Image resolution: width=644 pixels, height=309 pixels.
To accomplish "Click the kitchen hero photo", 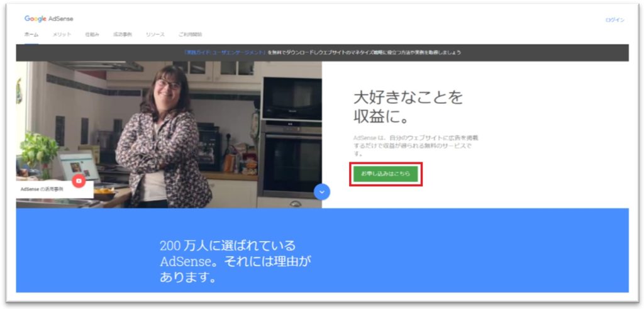I will (x=169, y=135).
